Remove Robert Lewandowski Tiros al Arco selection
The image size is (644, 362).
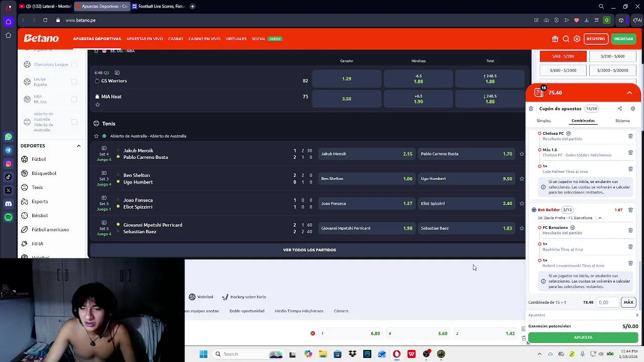(x=630, y=263)
